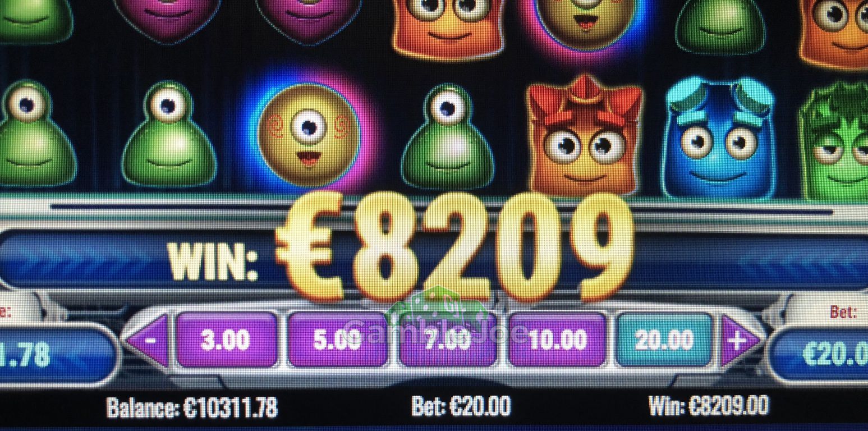Click the green blob between yellow and red aliens
Image resolution: width=868 pixels, height=431 pixels.
[447, 139]
